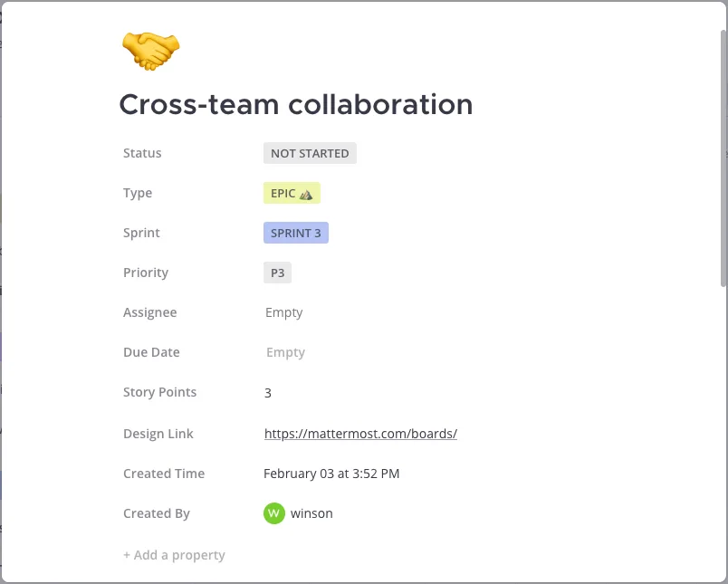The height and width of the screenshot is (584, 728).
Task: Click the vertical scrollbar of the card
Action: click(723, 158)
